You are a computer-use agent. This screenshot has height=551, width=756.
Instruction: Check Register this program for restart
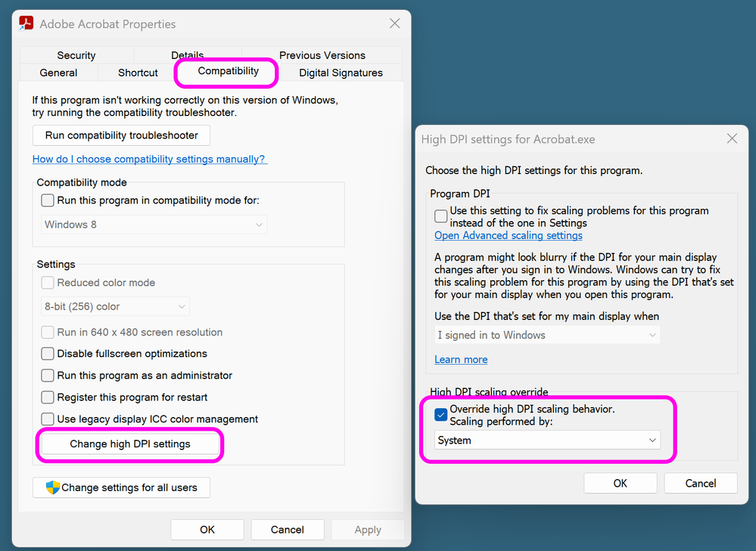pyautogui.click(x=48, y=397)
